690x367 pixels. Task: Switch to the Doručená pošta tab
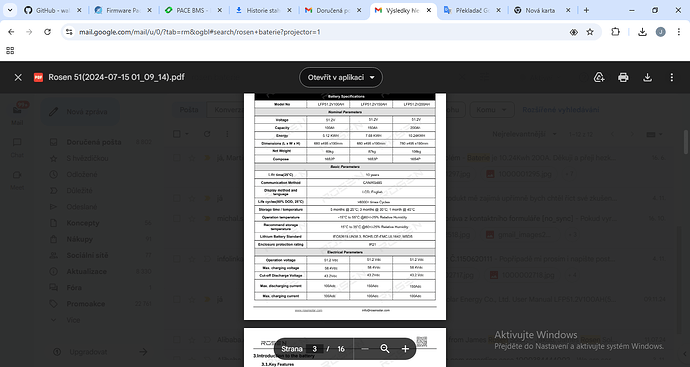[333, 10]
